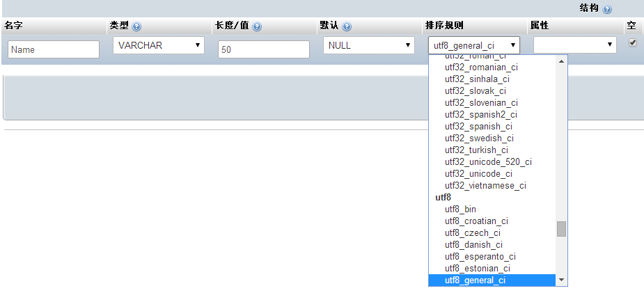Select highlighted utf8_general_ci option

(492, 280)
